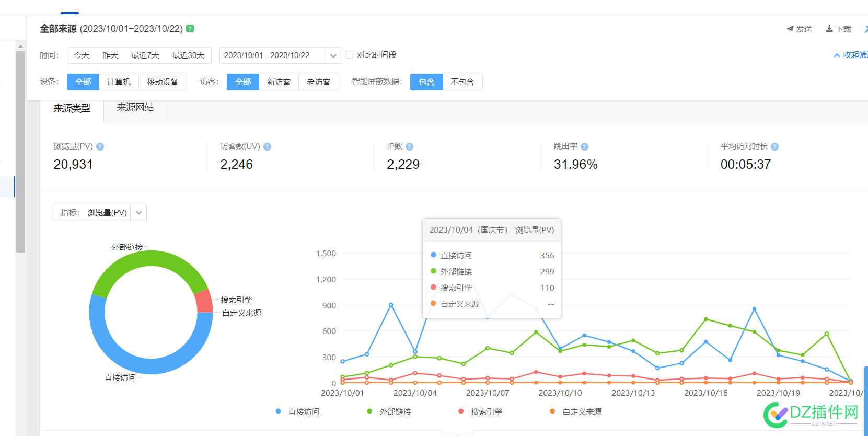Click red 搜索引擎 donut segment

(204, 302)
